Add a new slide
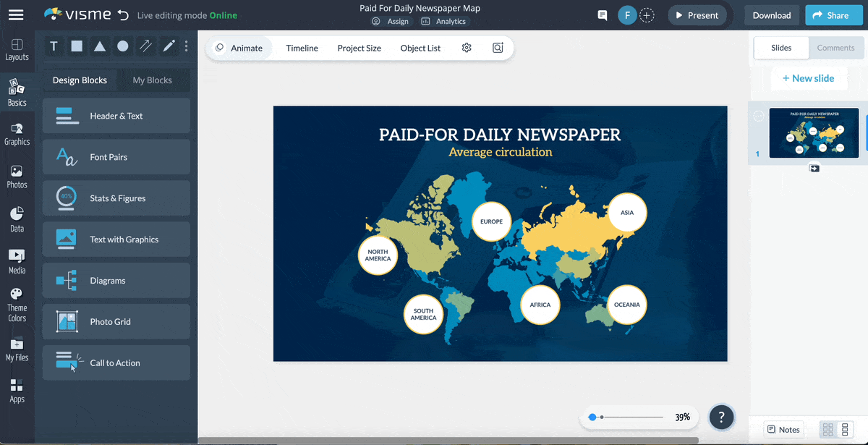This screenshot has height=445, width=868. pos(808,78)
